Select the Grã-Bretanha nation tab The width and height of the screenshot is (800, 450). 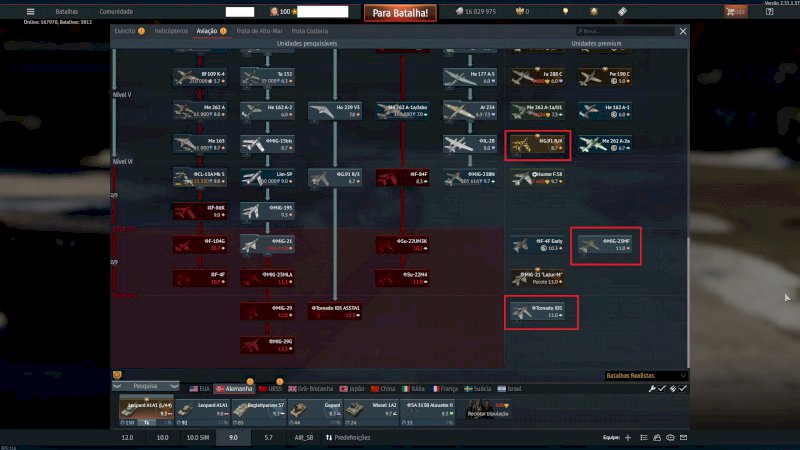coord(311,389)
